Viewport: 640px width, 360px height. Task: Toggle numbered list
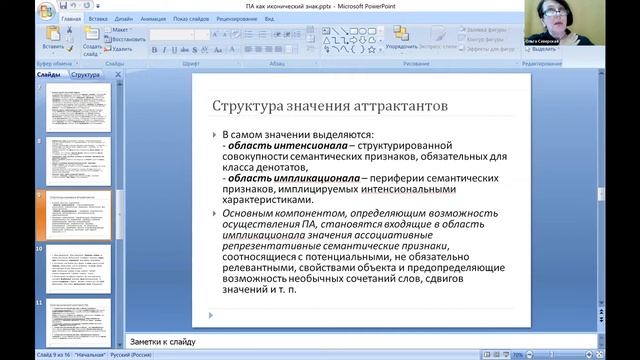tap(263, 35)
